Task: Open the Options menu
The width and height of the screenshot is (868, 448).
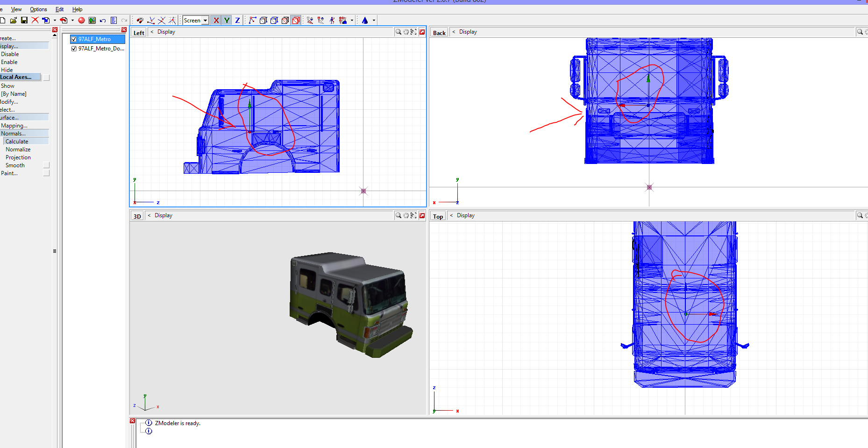Action: [38, 9]
